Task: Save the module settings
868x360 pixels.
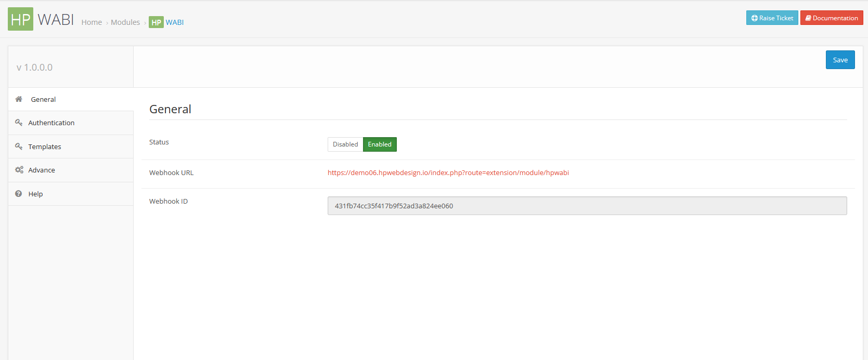Action: click(x=840, y=60)
